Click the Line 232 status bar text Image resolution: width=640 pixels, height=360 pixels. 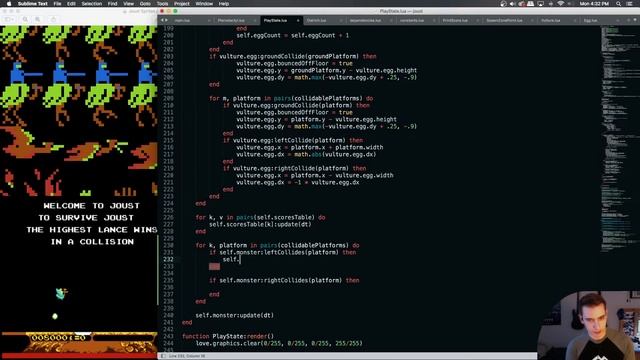(x=187, y=356)
